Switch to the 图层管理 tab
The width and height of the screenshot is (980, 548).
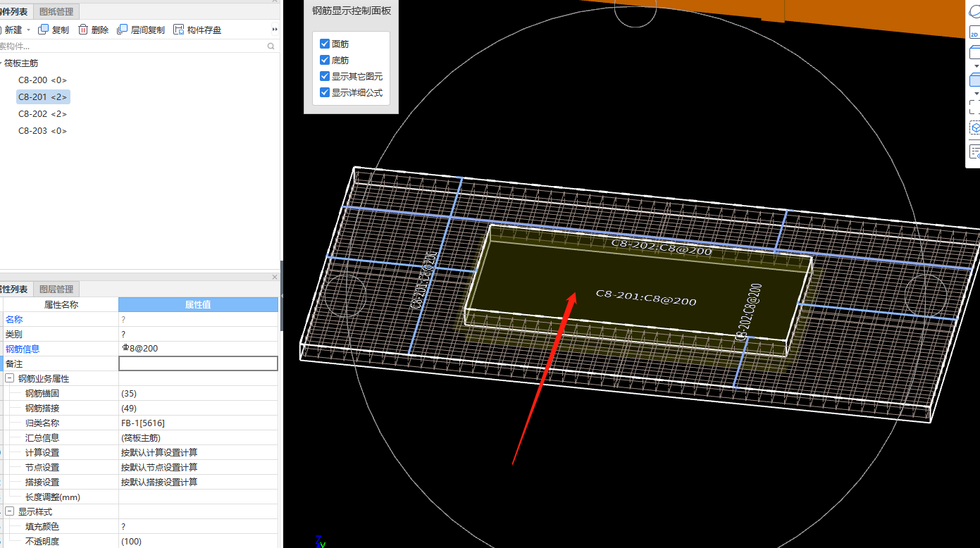point(56,289)
